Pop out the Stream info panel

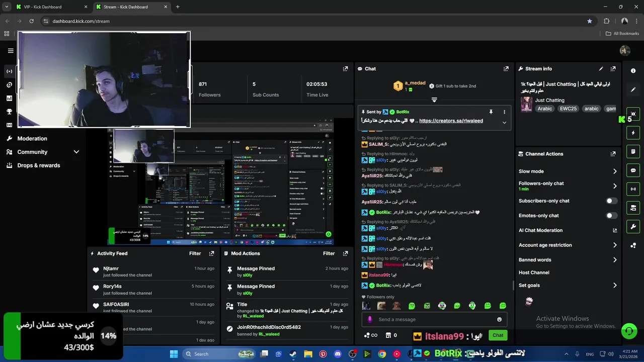coord(613,69)
